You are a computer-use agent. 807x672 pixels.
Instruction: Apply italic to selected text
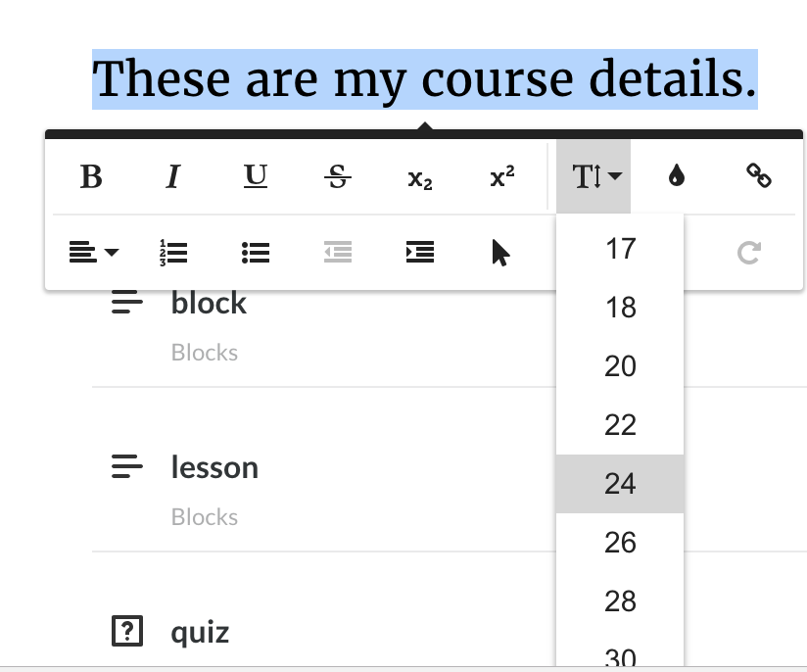[x=173, y=177]
